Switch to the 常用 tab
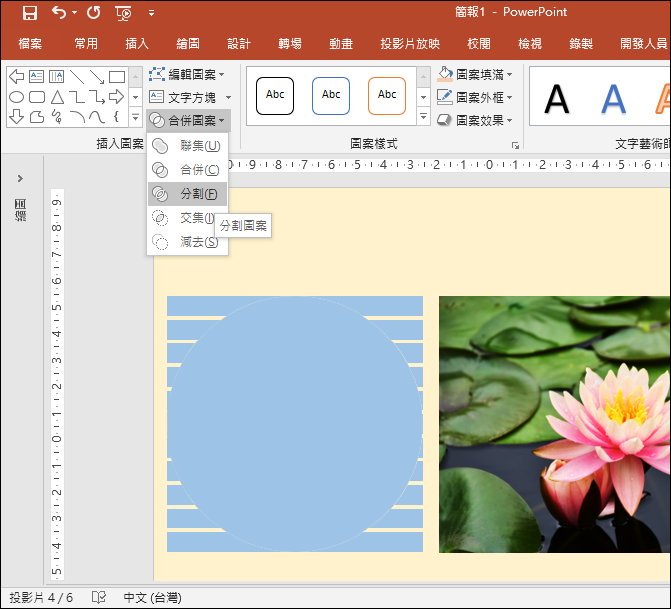The image size is (671, 609). pos(86,44)
